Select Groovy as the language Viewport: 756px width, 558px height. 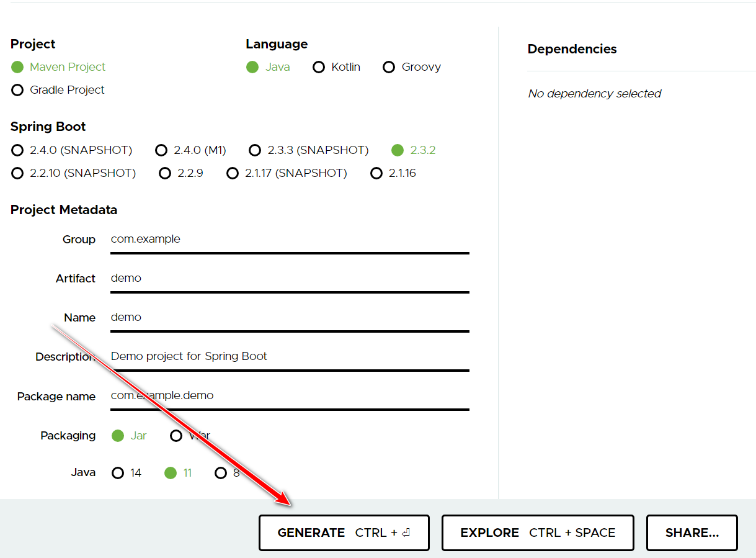[389, 67]
